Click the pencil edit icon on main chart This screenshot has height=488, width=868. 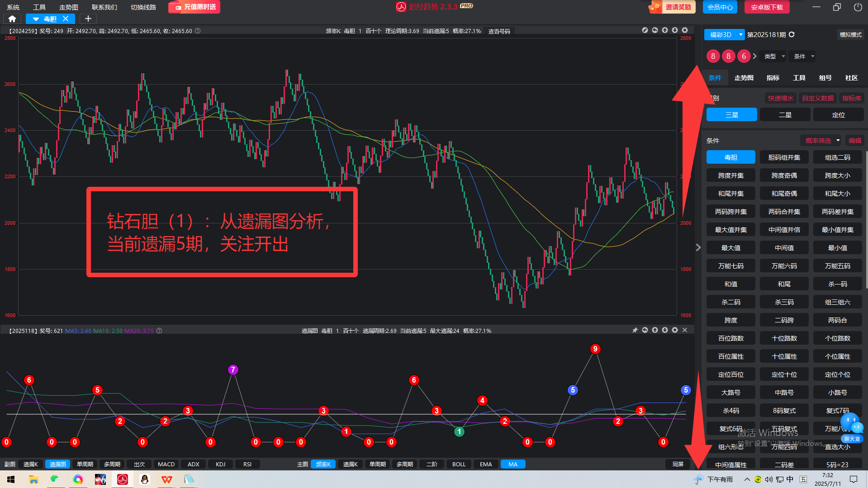(645, 30)
